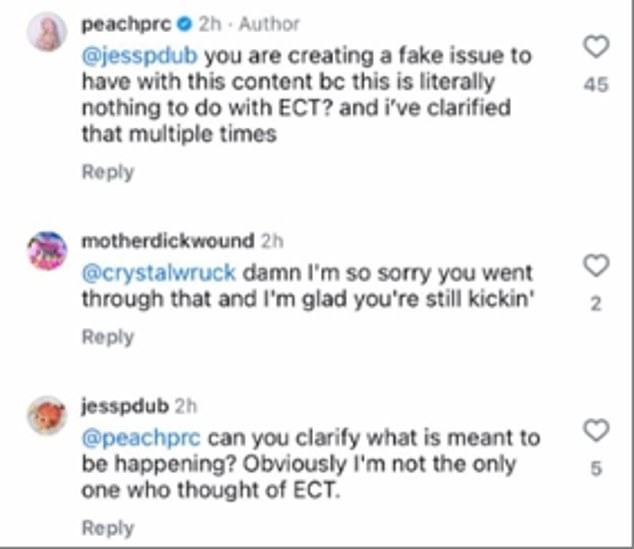View jesspdub's profile photo

pos(46,415)
